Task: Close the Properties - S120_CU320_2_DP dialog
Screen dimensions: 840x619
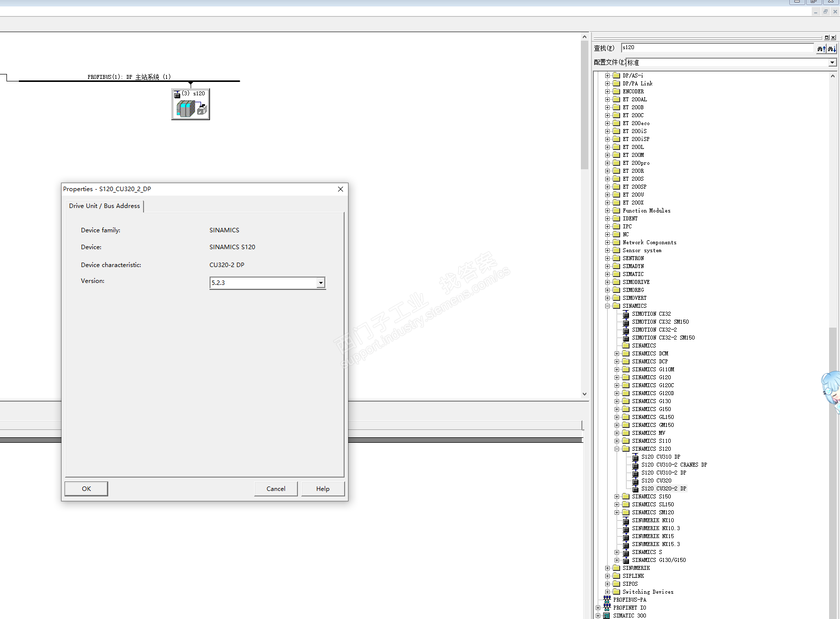Action: pos(341,189)
